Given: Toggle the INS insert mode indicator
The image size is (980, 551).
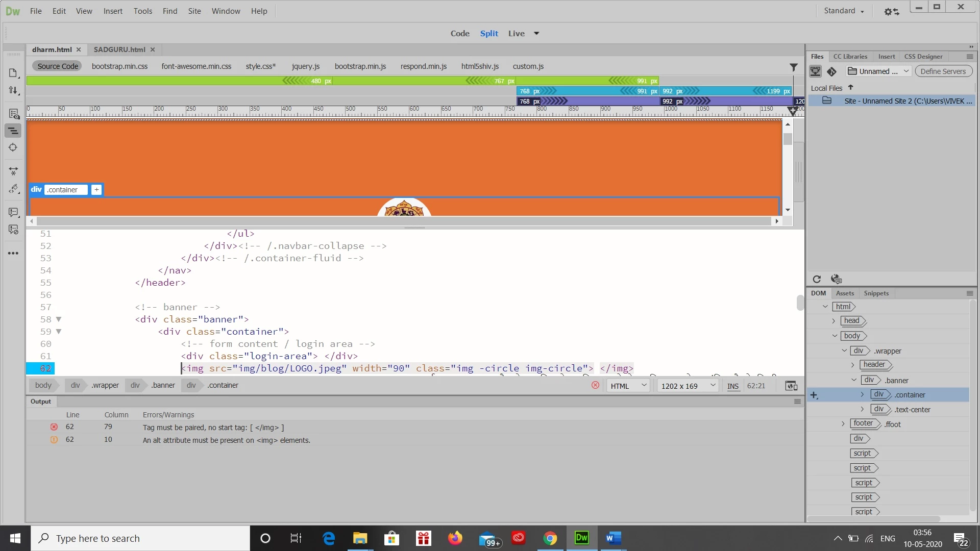Looking at the screenshot, I should pyautogui.click(x=732, y=386).
